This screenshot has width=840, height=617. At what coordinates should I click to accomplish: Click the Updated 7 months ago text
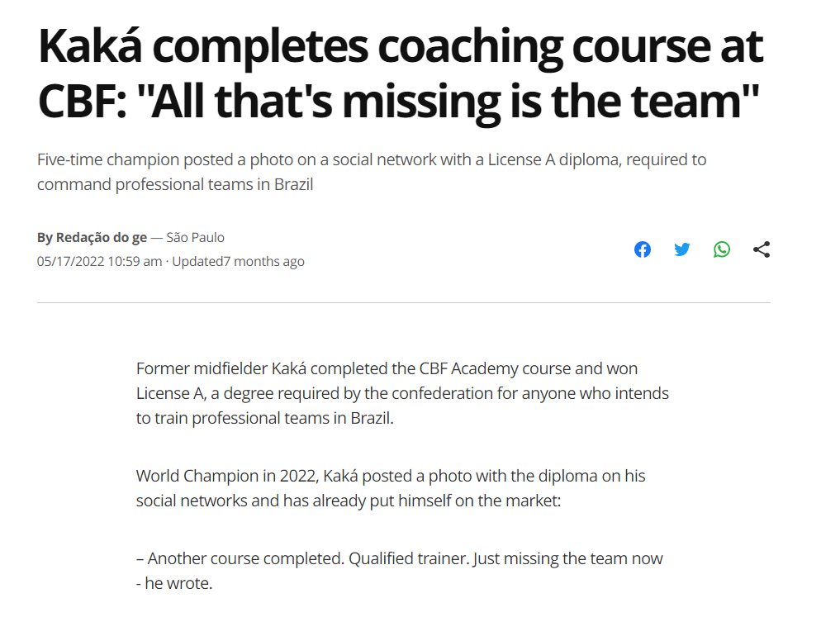pyautogui.click(x=238, y=261)
